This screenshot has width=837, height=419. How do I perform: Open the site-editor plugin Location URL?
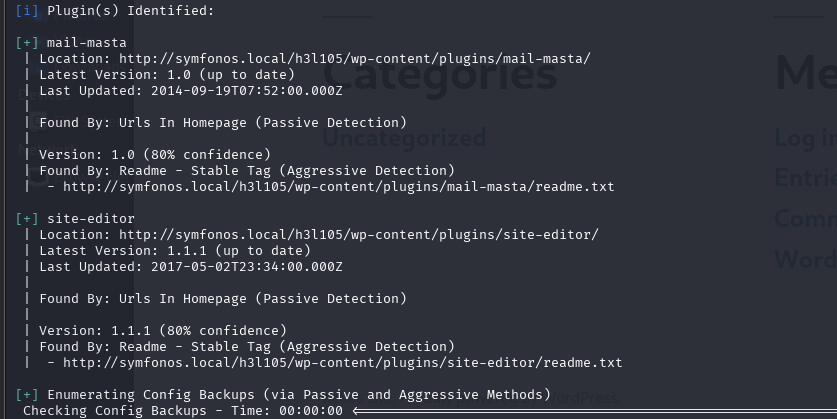pyautogui.click(x=359, y=235)
